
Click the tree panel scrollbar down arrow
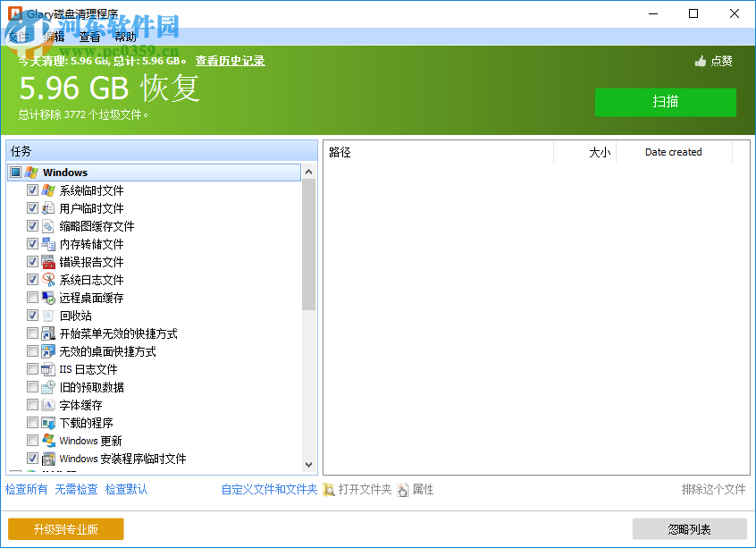pyautogui.click(x=308, y=463)
